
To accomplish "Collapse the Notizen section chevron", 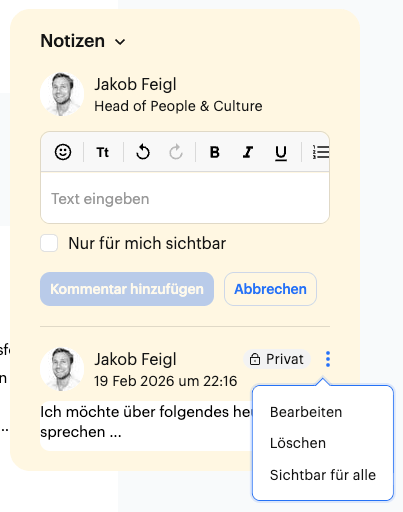I will (120, 42).
